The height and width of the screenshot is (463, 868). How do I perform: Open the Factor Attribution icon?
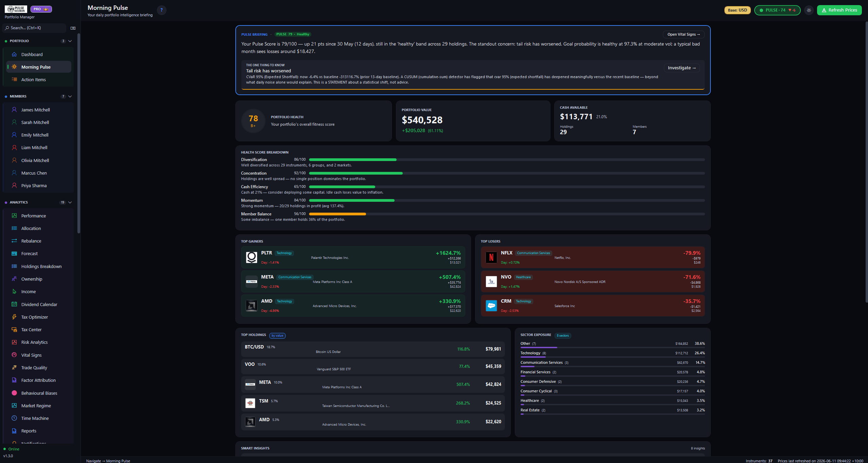click(14, 380)
